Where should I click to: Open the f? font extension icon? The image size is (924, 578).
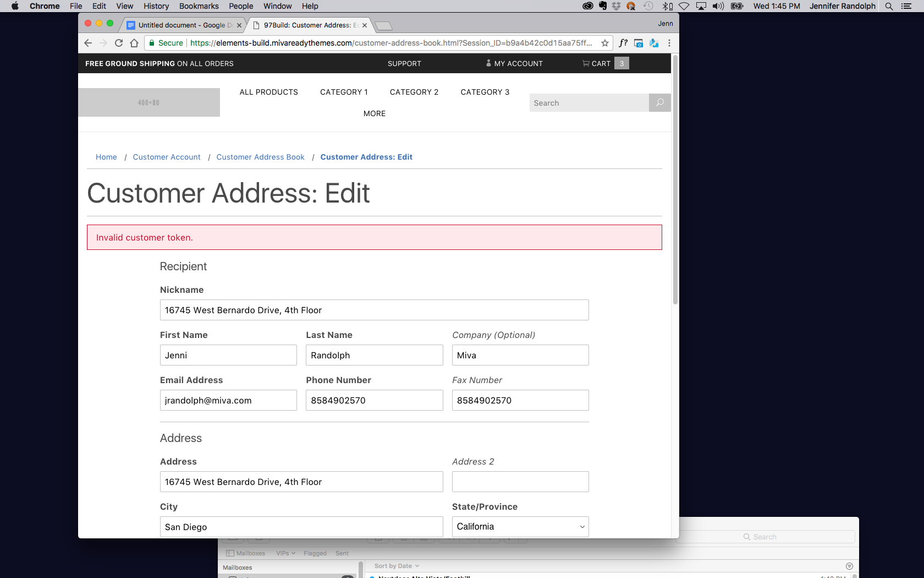623,43
